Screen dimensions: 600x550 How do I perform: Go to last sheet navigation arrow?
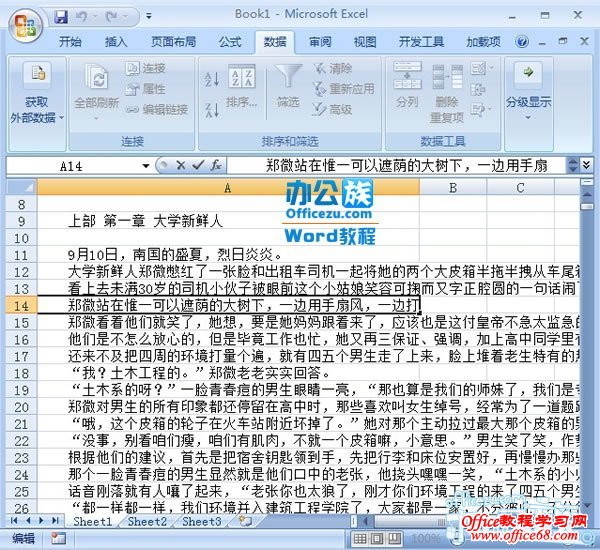(55, 521)
